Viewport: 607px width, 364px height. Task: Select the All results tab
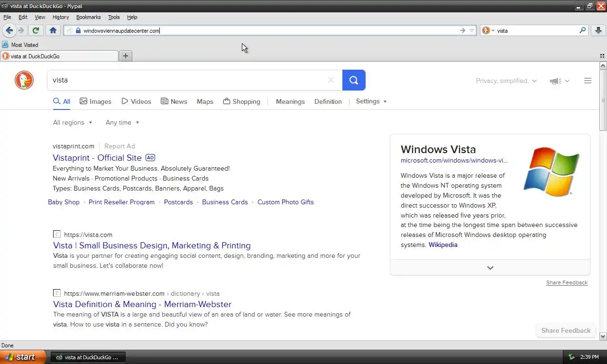(x=62, y=101)
